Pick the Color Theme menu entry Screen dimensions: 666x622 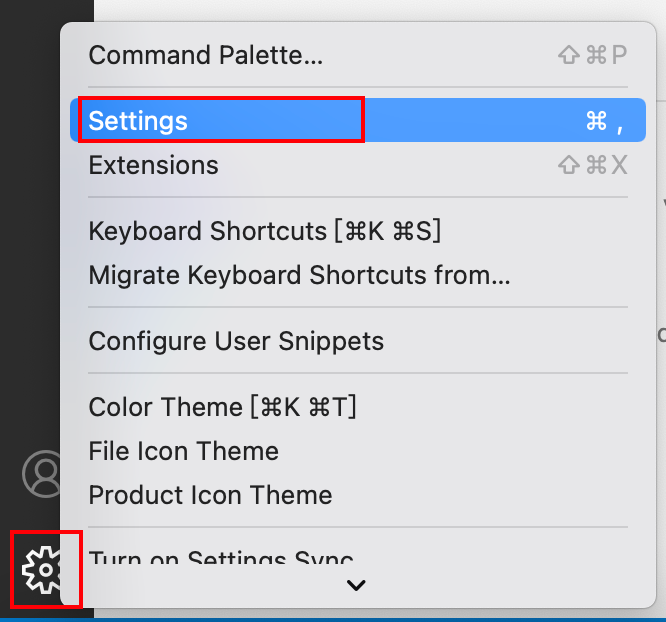pyautogui.click(x=222, y=407)
